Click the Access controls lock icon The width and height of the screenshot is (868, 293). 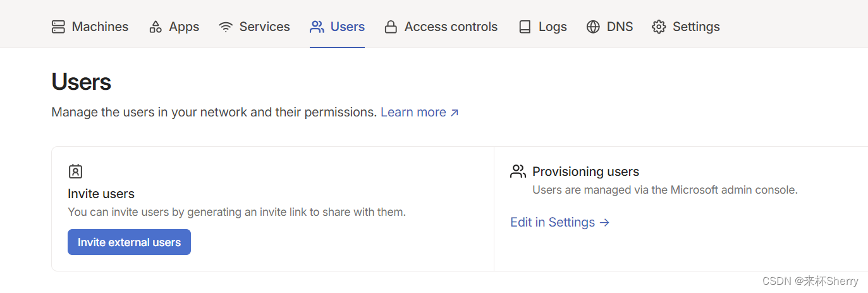point(391,27)
